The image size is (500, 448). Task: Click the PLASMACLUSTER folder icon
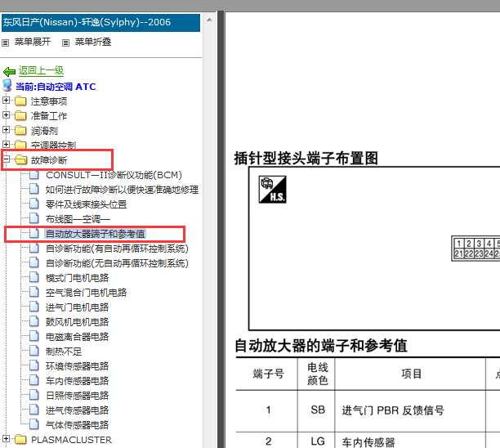coord(20,439)
